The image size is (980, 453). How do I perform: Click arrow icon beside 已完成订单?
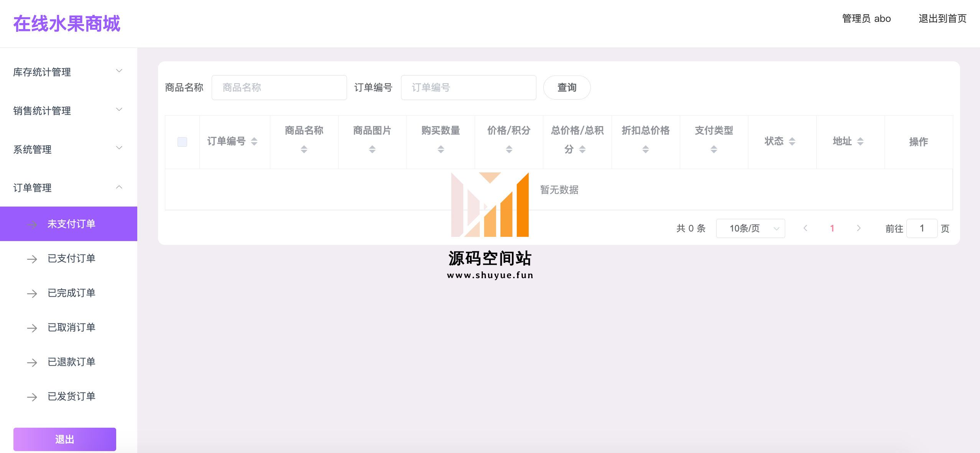pos(32,294)
